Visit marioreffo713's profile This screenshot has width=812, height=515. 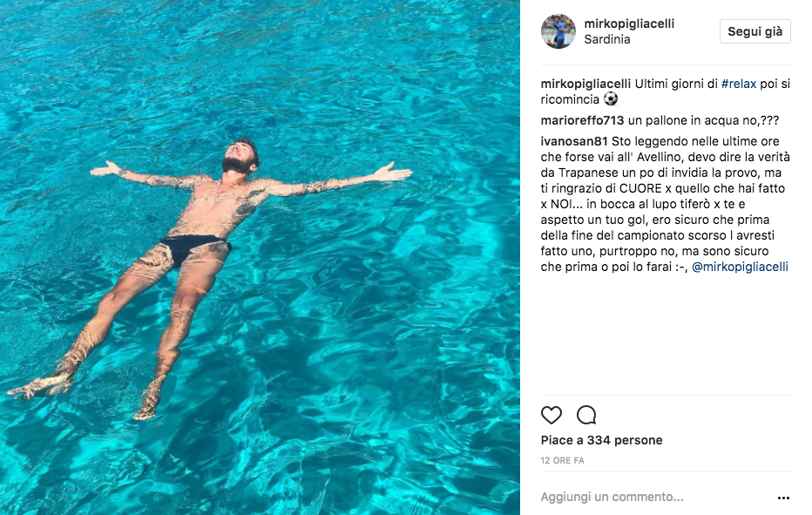[x=582, y=120]
